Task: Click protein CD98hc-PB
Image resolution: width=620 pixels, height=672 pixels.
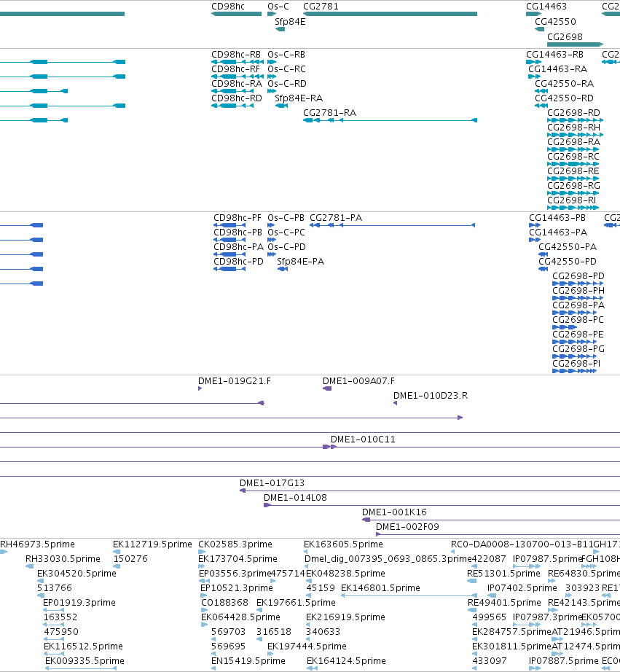Action: point(238,233)
